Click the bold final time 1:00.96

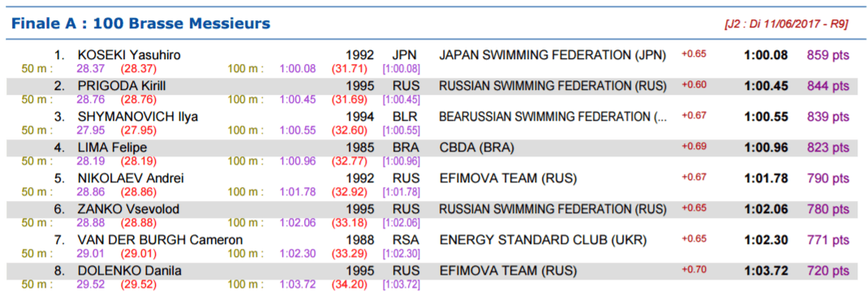pyautogui.click(x=766, y=147)
